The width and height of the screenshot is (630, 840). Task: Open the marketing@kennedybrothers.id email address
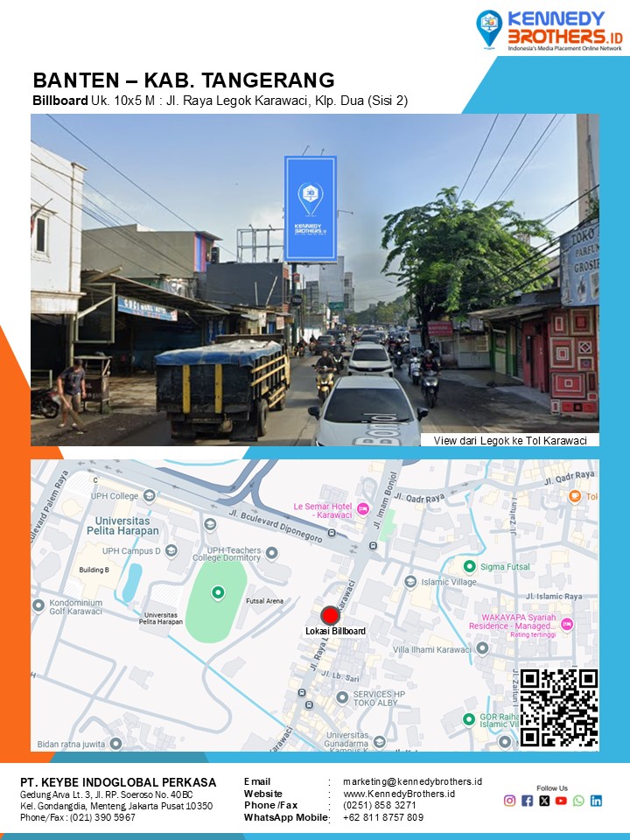pyautogui.click(x=412, y=781)
